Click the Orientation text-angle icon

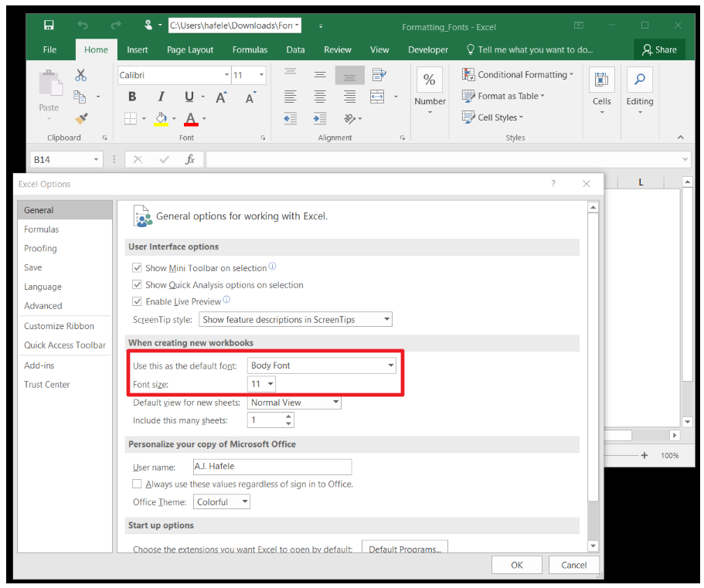click(x=350, y=118)
